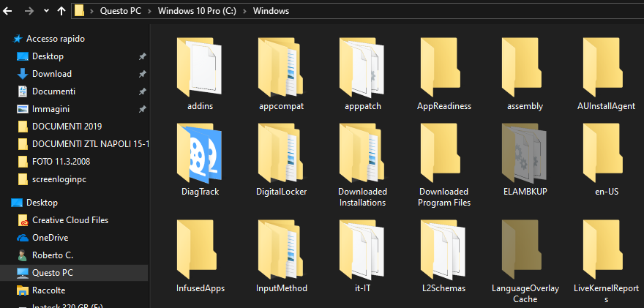The width and height of the screenshot is (644, 308).
Task: Open DOCUMENTI 2019 folder in sidebar
Action: 67,127
